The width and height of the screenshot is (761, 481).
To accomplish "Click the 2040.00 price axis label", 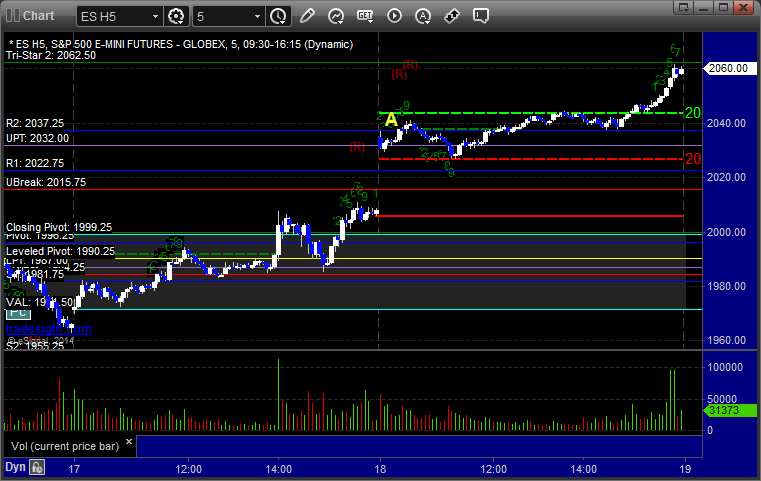I will (x=727, y=123).
